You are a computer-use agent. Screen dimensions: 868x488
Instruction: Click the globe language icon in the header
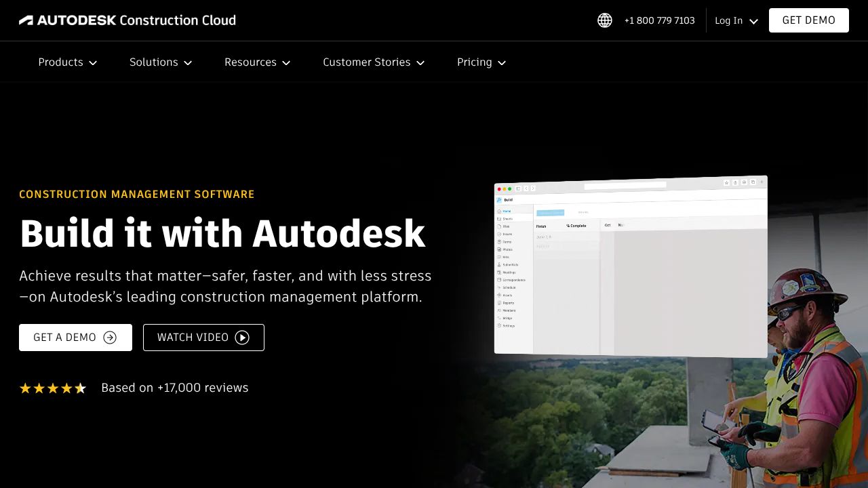(x=604, y=20)
